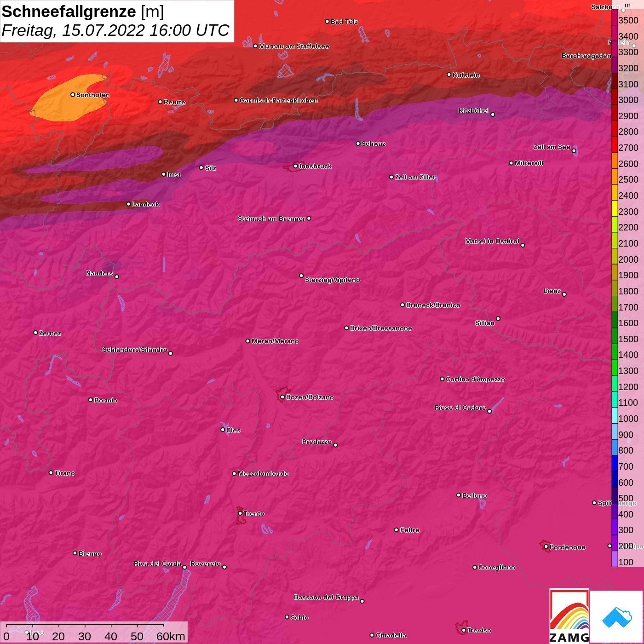The width and height of the screenshot is (644, 644).
Task: Click the Sterzing/Vipiteno label
Action: tap(333, 280)
